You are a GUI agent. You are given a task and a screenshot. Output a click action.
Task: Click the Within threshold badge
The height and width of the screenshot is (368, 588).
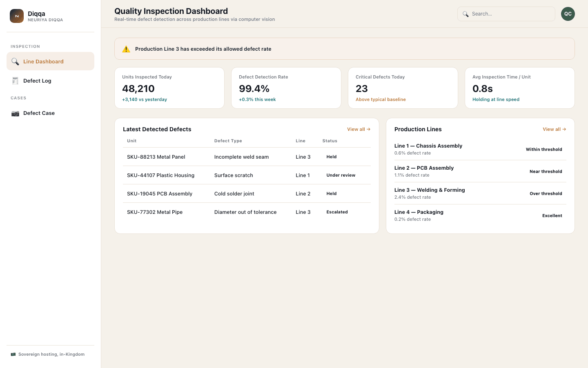544,150
